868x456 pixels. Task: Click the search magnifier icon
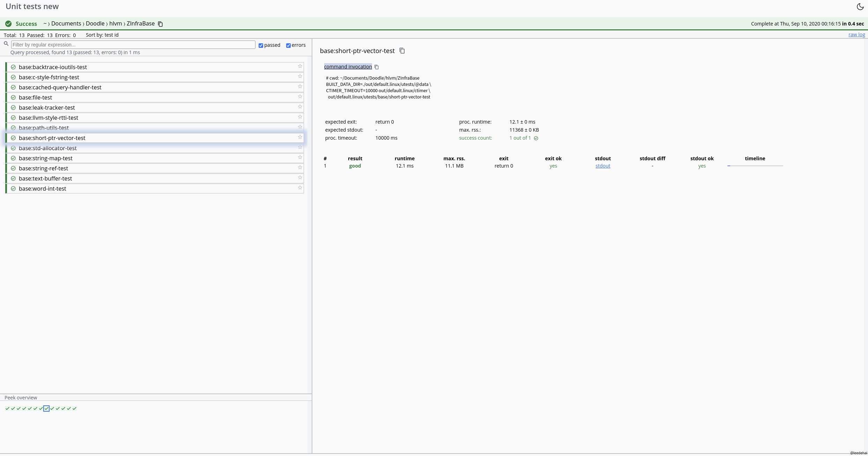pos(6,44)
